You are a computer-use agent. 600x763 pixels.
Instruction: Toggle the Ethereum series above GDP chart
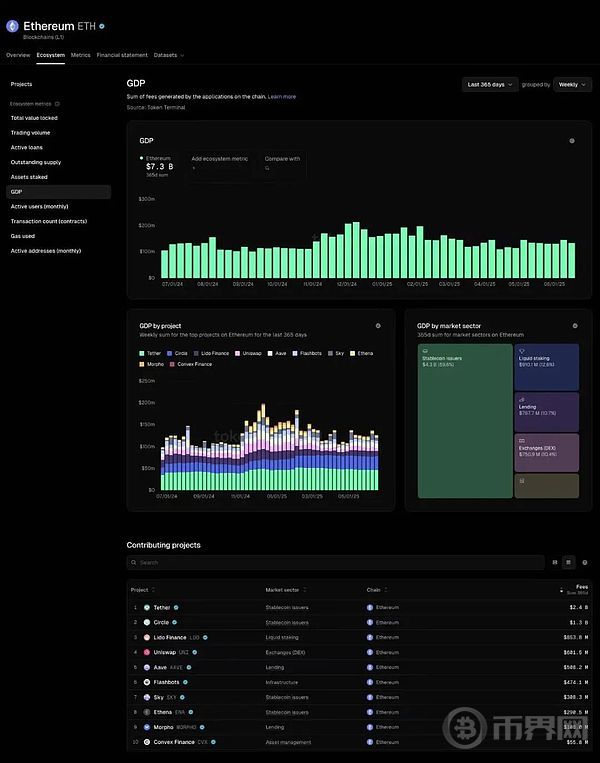[157, 166]
